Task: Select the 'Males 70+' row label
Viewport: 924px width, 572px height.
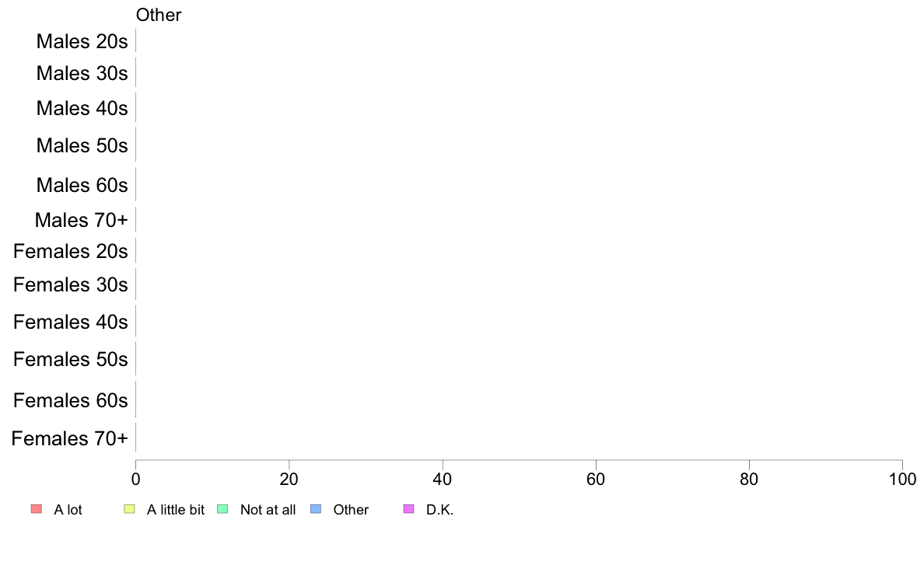Action: (82, 220)
